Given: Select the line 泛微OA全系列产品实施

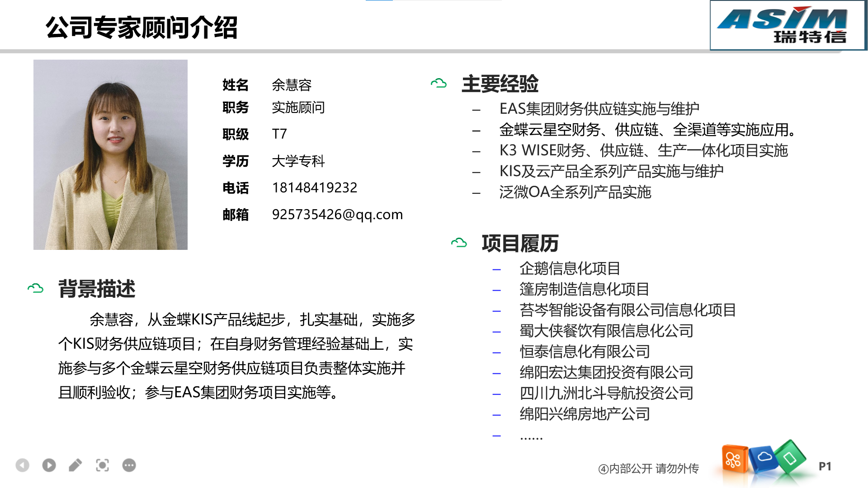Looking at the screenshot, I should tap(575, 192).
